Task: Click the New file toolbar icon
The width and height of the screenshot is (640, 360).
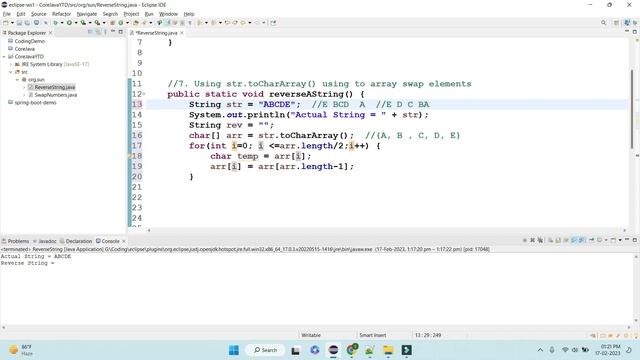Action: [6, 23]
